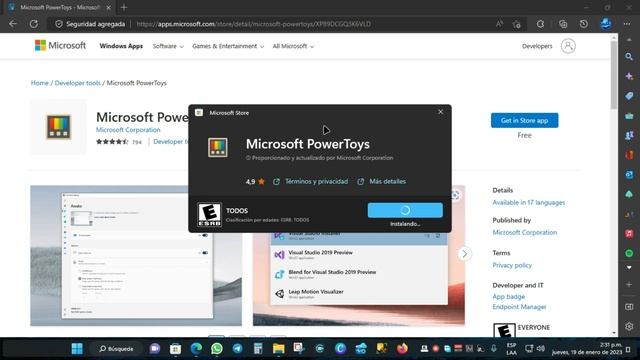This screenshot has height=360, width=640.
Task: Click the Microsoft logo
Action: pyautogui.click(x=60, y=46)
